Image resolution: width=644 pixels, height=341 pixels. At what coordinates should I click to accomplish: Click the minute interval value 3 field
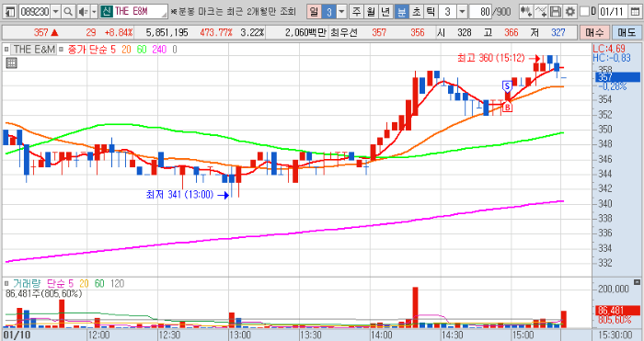[x=447, y=12]
